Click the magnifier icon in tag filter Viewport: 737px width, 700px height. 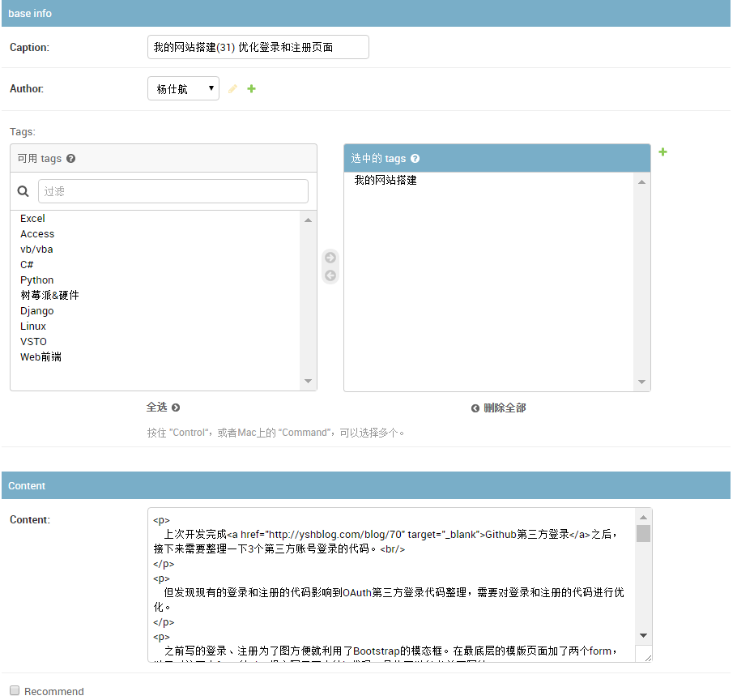[23, 191]
